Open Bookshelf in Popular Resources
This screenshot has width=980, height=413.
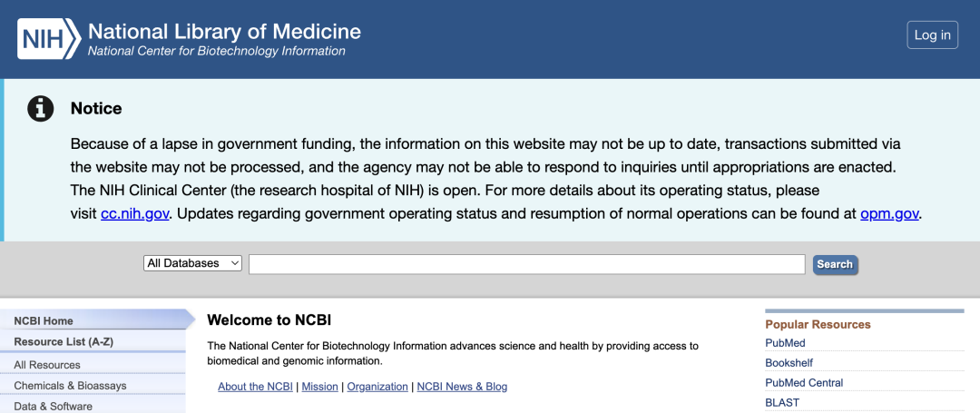789,363
